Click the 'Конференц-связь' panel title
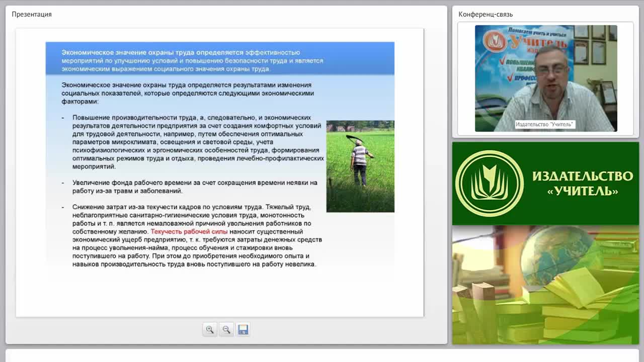The height and width of the screenshot is (362, 644). pyautogui.click(x=486, y=14)
